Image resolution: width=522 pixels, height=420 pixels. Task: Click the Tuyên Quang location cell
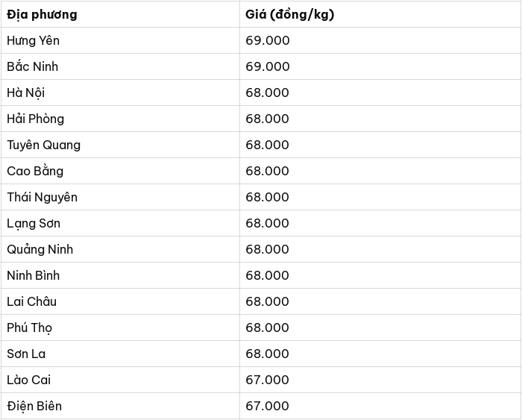tap(120, 145)
